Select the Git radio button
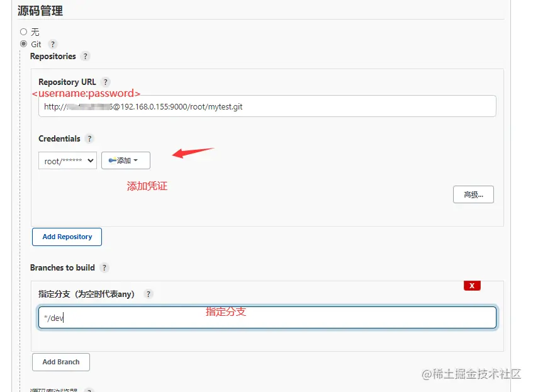533x392 pixels. [x=23, y=44]
